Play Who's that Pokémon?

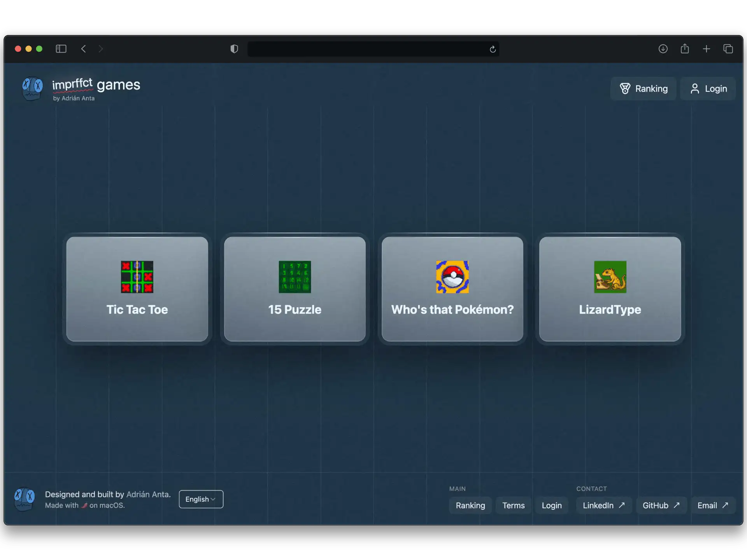tap(452, 289)
